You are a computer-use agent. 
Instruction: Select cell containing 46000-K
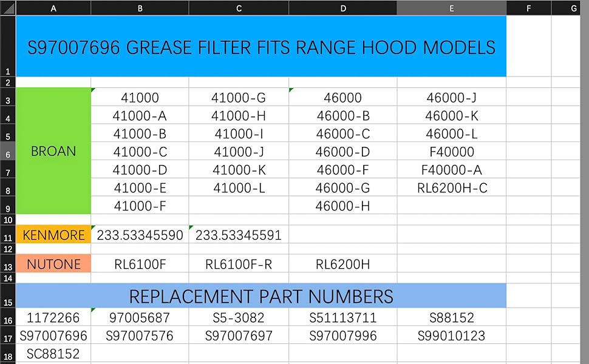pyautogui.click(x=452, y=115)
